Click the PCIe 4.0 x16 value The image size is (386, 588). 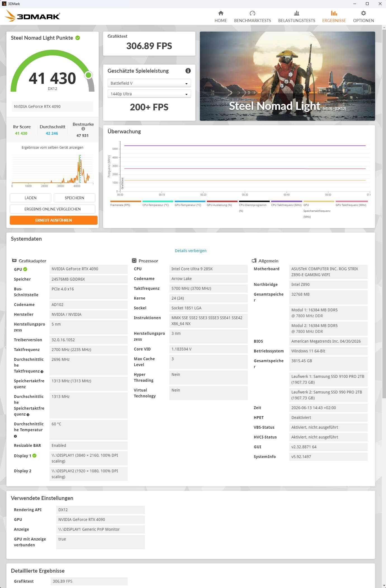pos(89,292)
